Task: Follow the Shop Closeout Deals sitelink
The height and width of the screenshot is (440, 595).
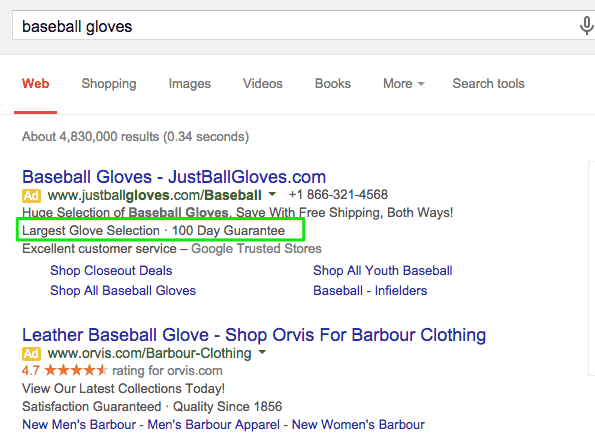Action: click(111, 270)
